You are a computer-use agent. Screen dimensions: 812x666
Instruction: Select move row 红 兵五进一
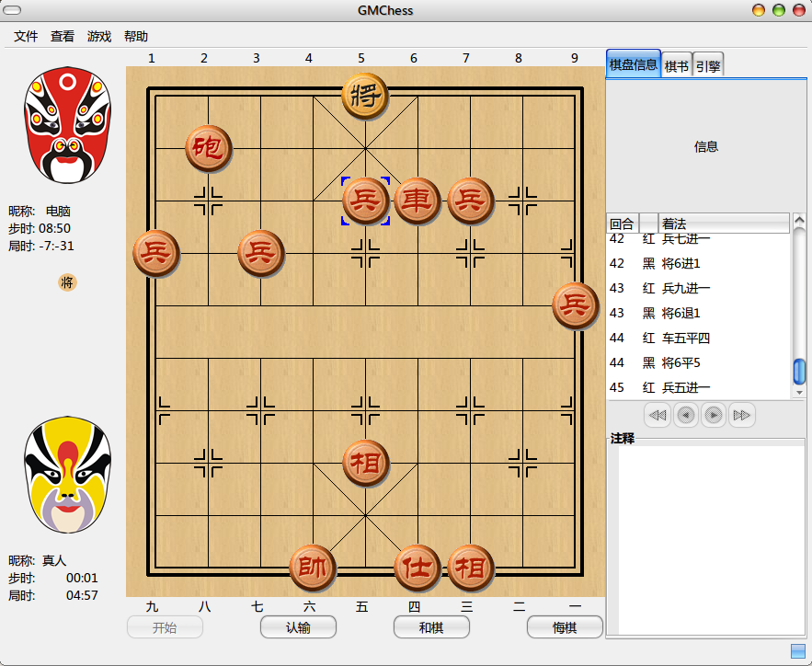point(699,387)
